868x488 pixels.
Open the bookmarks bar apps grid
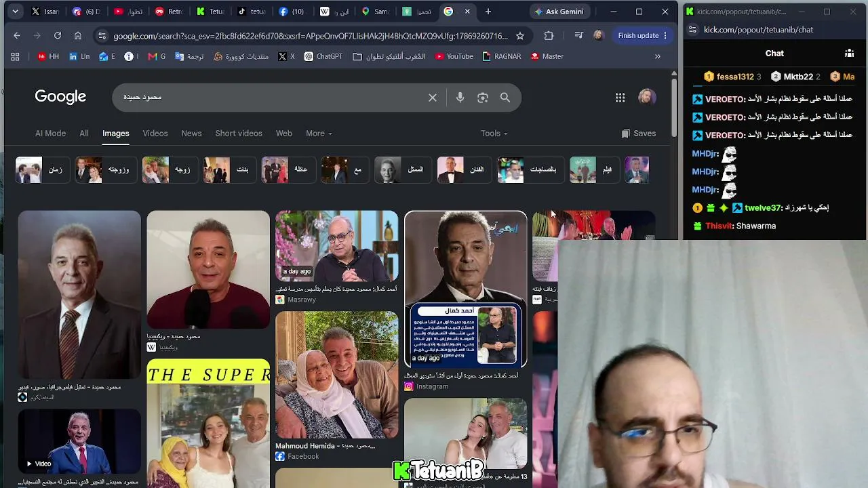pyautogui.click(x=15, y=57)
